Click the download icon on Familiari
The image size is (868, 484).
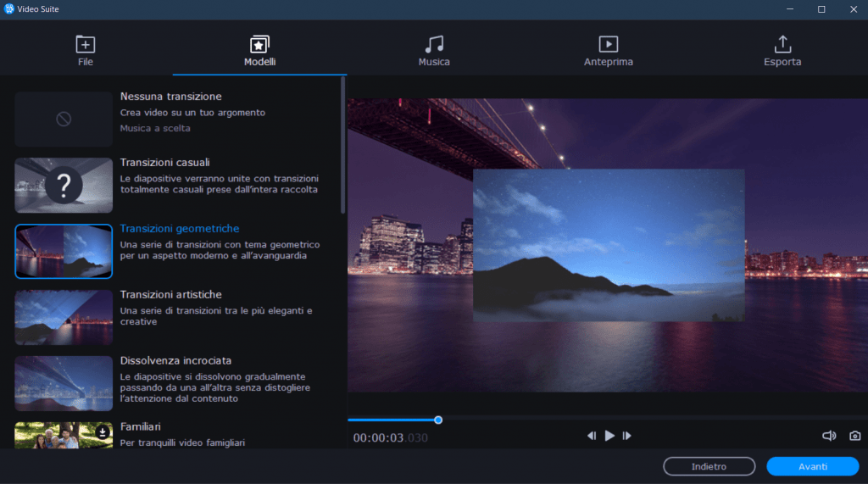(103, 432)
